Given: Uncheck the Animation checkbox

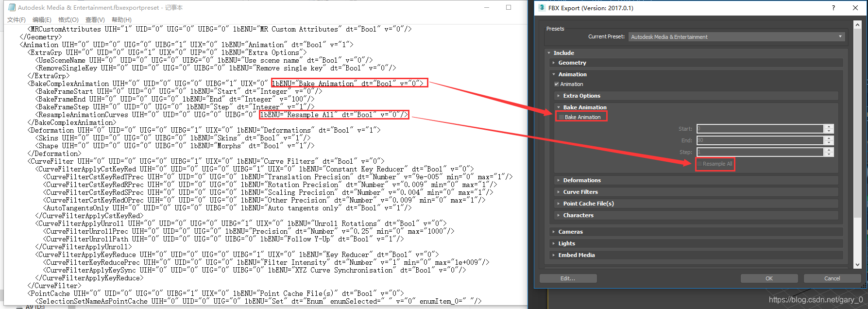Looking at the screenshot, I should pos(557,84).
